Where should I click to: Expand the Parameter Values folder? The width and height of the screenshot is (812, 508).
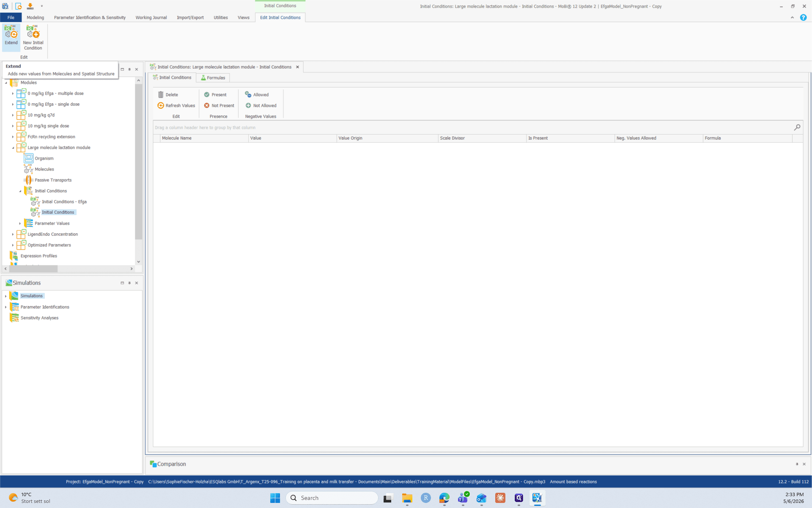[x=20, y=224]
